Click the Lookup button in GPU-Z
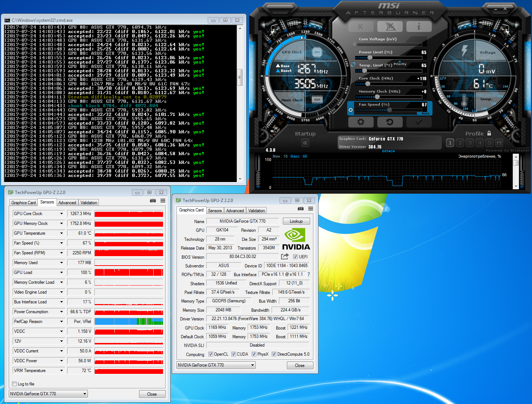This screenshot has width=532, height=404. click(x=296, y=221)
